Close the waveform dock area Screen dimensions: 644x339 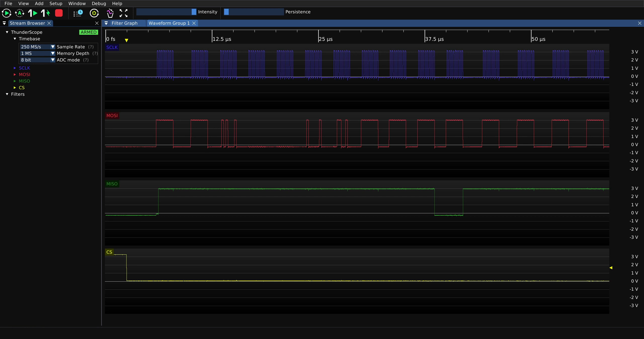click(x=640, y=23)
